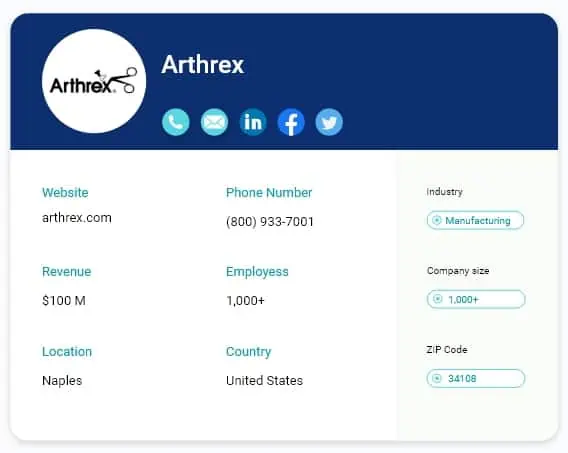Open the Twitter bird icon
Viewport: 568px width, 453px height.
(329, 122)
